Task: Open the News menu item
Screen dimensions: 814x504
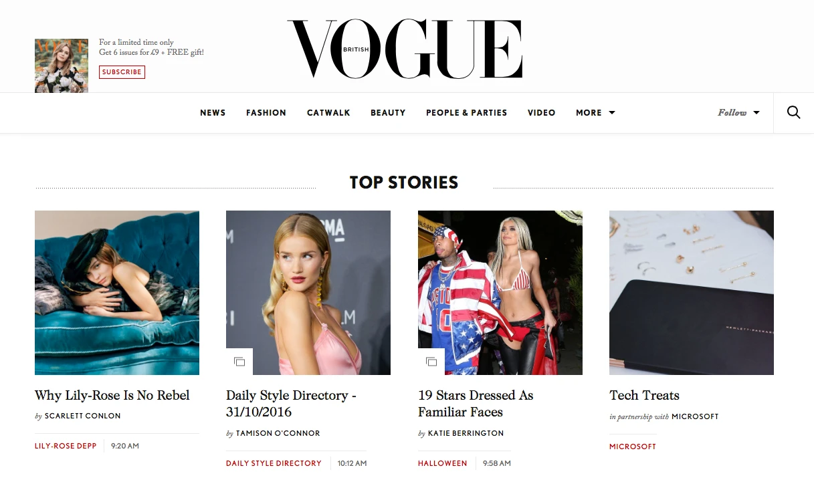Action: [x=213, y=113]
